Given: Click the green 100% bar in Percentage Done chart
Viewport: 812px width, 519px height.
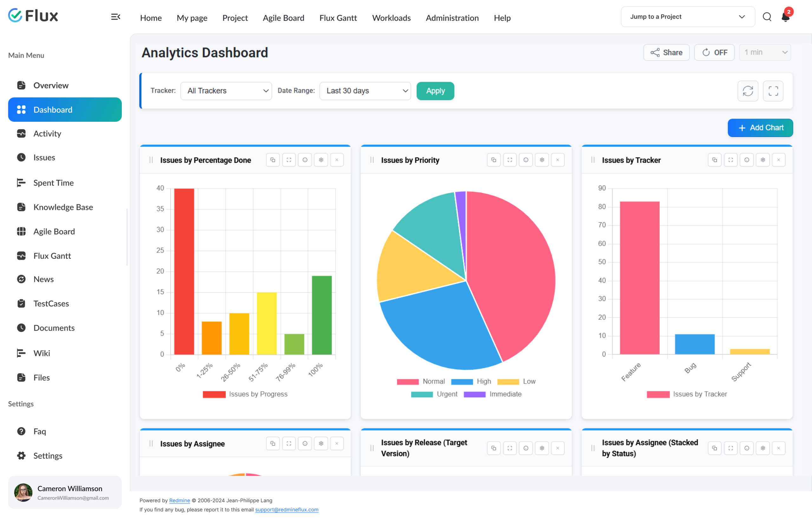Looking at the screenshot, I should tap(322, 315).
